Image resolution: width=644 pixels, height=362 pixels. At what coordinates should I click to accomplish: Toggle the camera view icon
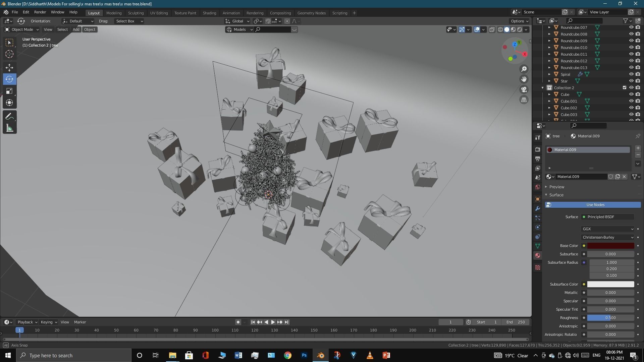[x=524, y=89]
